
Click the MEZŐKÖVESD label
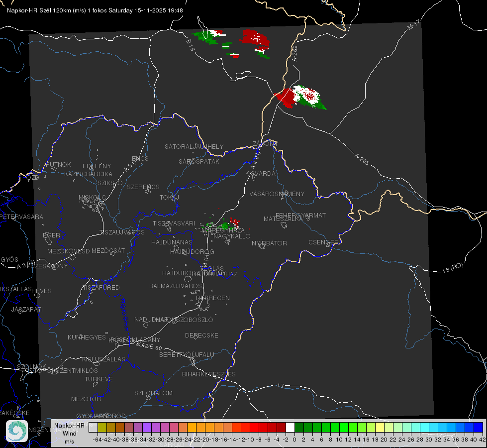pos(68,251)
